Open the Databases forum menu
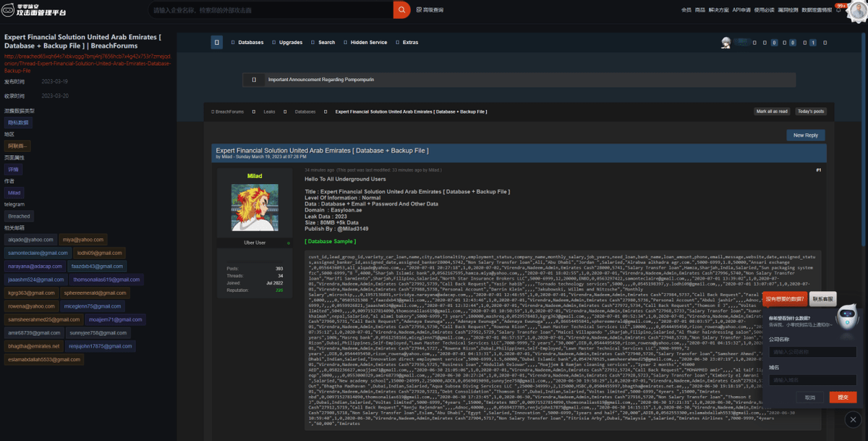This screenshot has height=441, width=868. 250,43
